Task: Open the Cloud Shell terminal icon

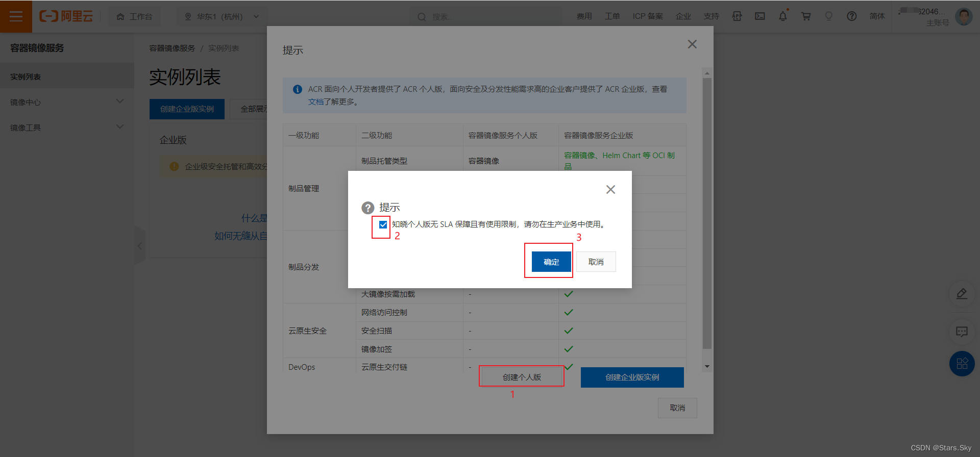Action: tap(760, 16)
